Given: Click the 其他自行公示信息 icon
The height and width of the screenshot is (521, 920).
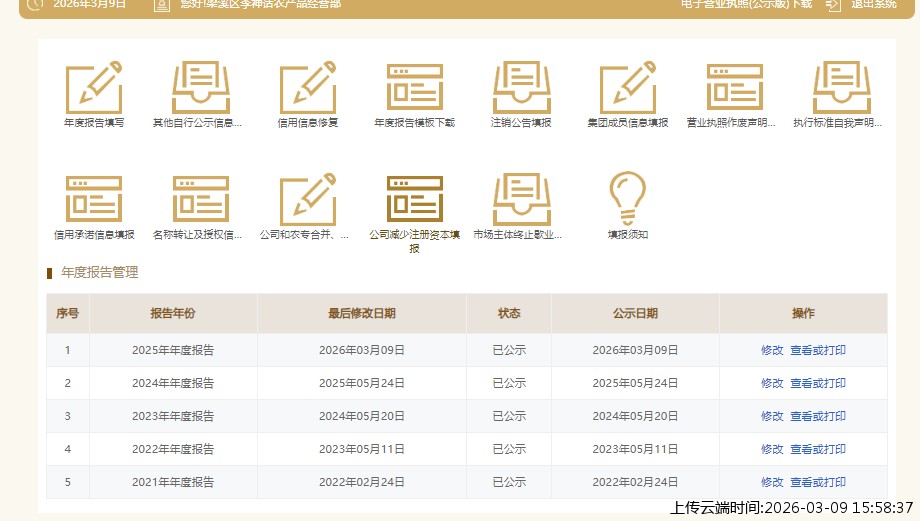Looking at the screenshot, I should [200, 88].
